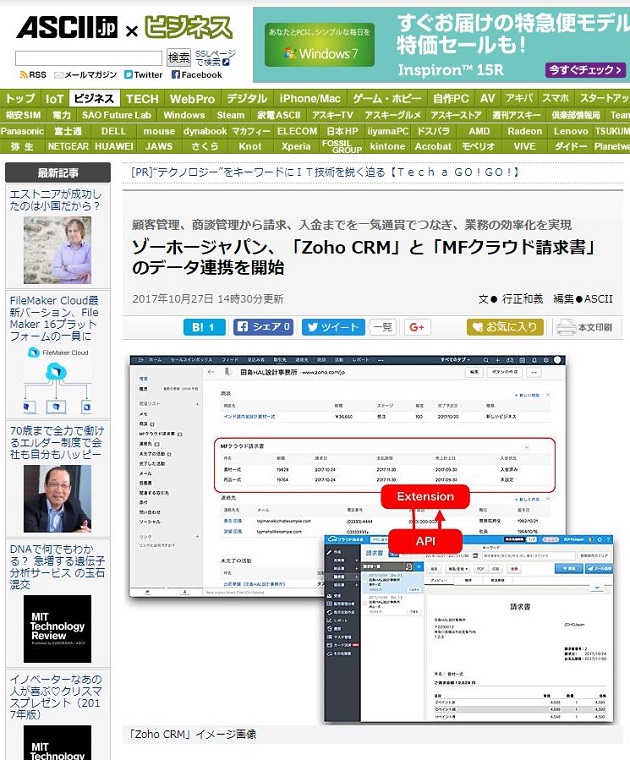Click the Zoho CRM screenshot image

pos(372,539)
